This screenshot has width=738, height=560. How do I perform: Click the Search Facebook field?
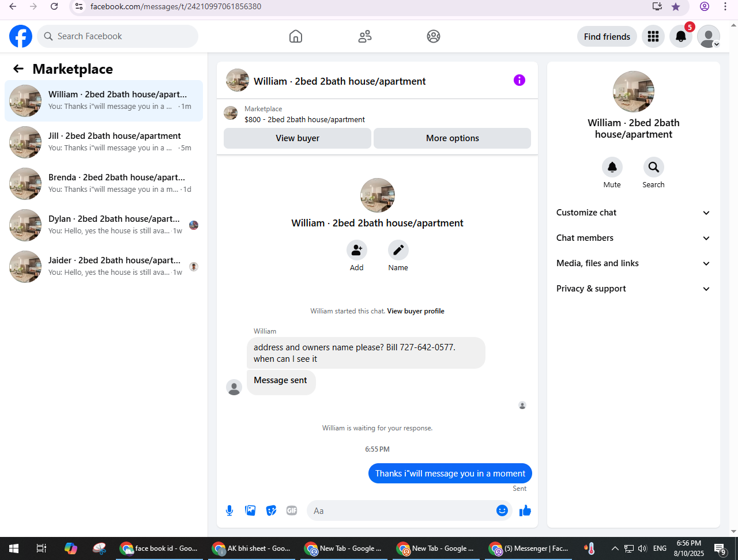(118, 36)
